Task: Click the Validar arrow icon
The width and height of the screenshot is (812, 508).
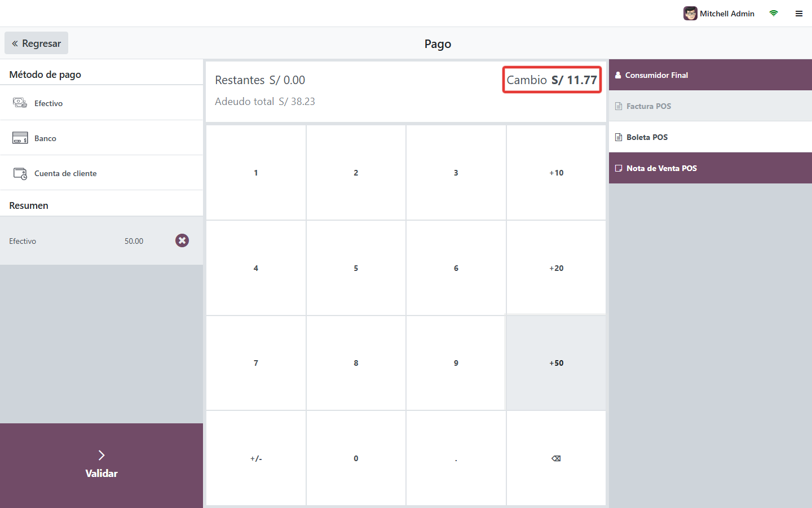Action: point(101,455)
